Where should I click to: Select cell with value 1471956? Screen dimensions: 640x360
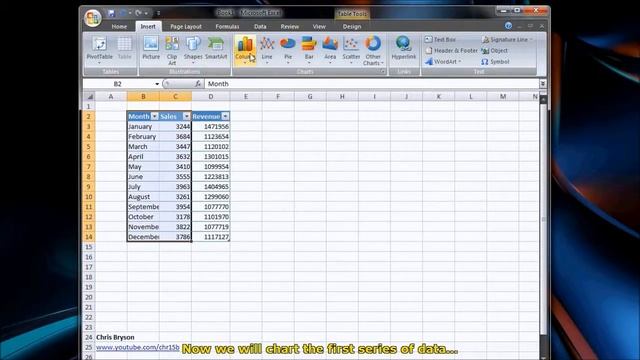211,127
